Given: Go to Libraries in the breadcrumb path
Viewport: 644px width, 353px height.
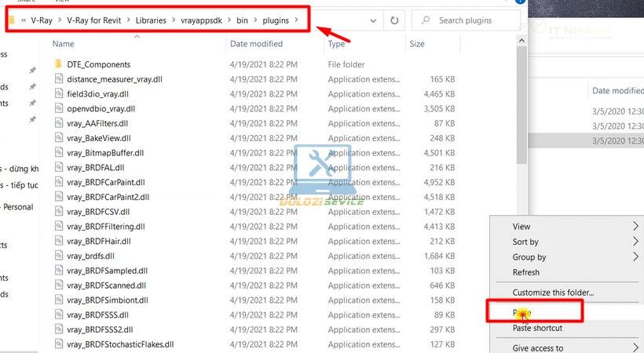Looking at the screenshot, I should (x=151, y=20).
